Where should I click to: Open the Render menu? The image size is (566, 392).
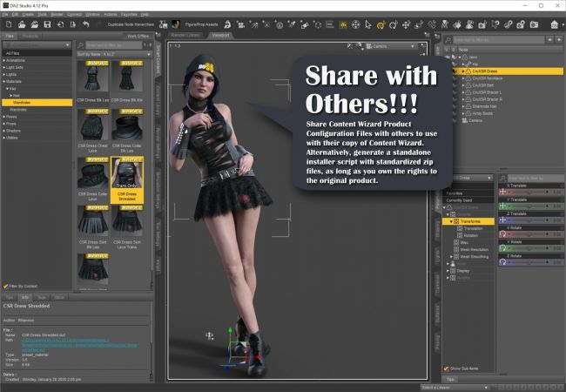coord(56,14)
